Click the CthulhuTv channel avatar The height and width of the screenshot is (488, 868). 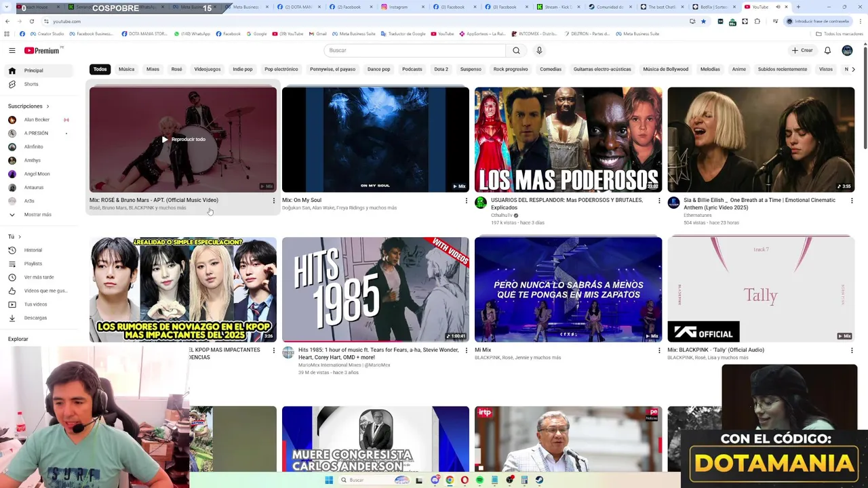(x=481, y=203)
